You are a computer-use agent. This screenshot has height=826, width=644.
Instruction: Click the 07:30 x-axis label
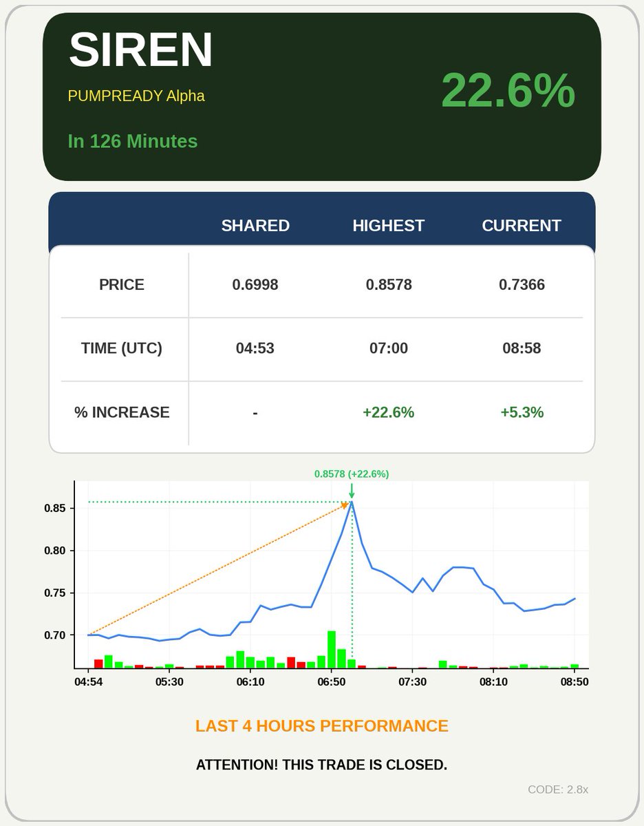(x=412, y=681)
